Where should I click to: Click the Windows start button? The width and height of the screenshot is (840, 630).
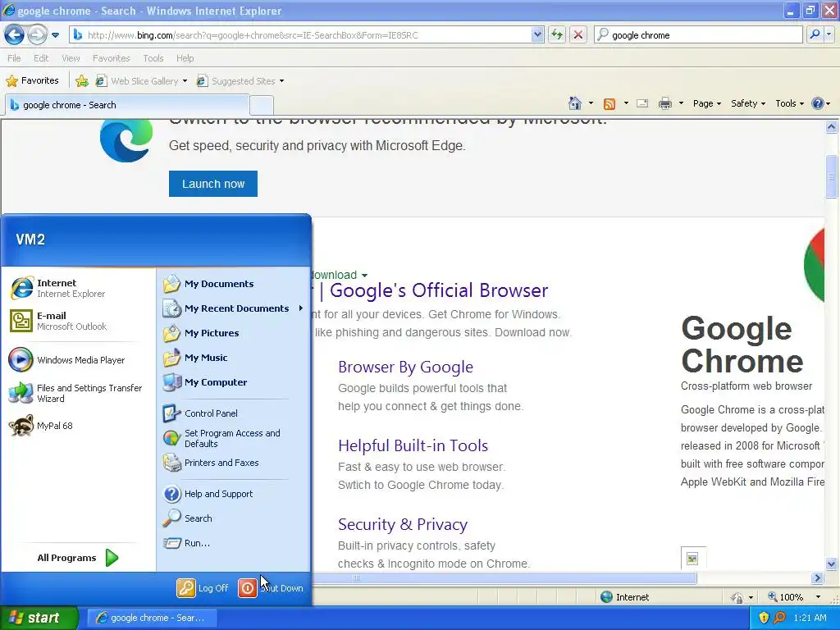tap(39, 618)
